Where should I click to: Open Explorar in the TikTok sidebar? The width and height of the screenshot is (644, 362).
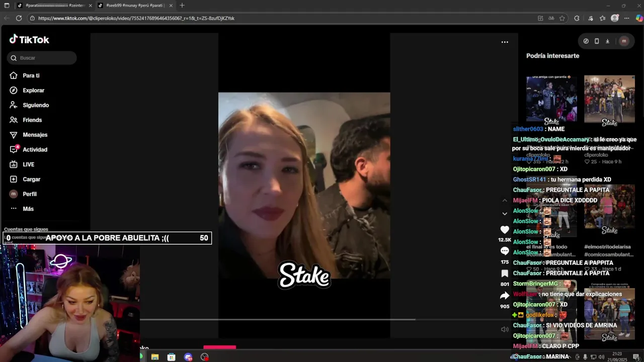[x=33, y=90]
